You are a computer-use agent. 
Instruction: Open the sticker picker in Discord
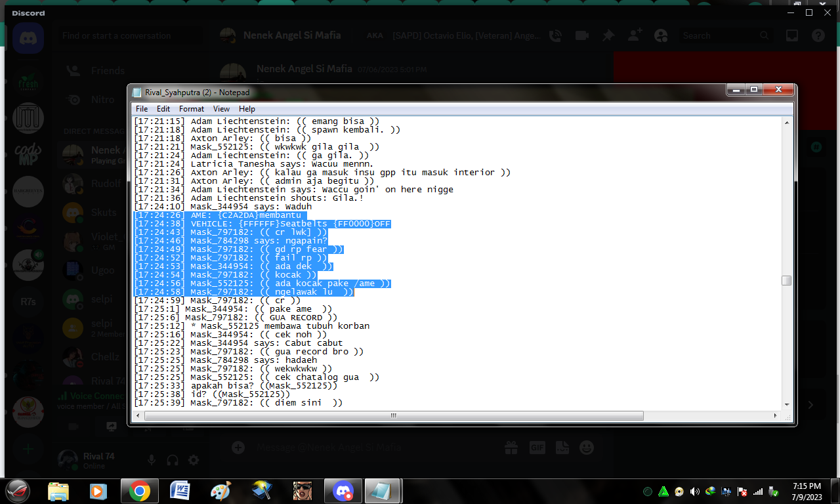(562, 448)
